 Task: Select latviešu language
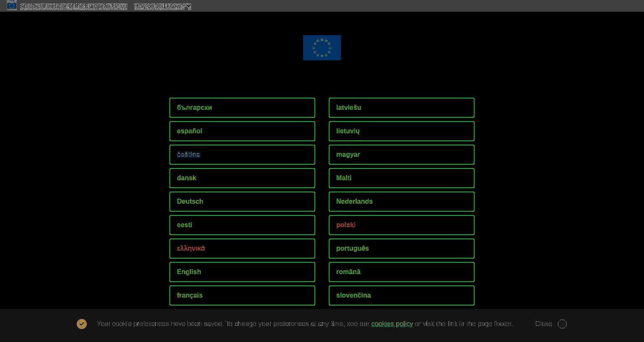(x=402, y=108)
